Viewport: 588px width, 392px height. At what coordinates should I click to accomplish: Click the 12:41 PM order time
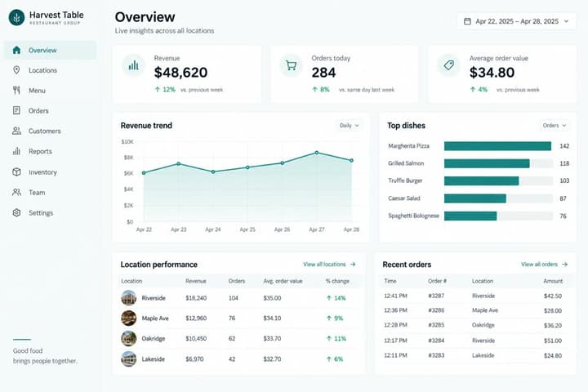(x=395, y=296)
